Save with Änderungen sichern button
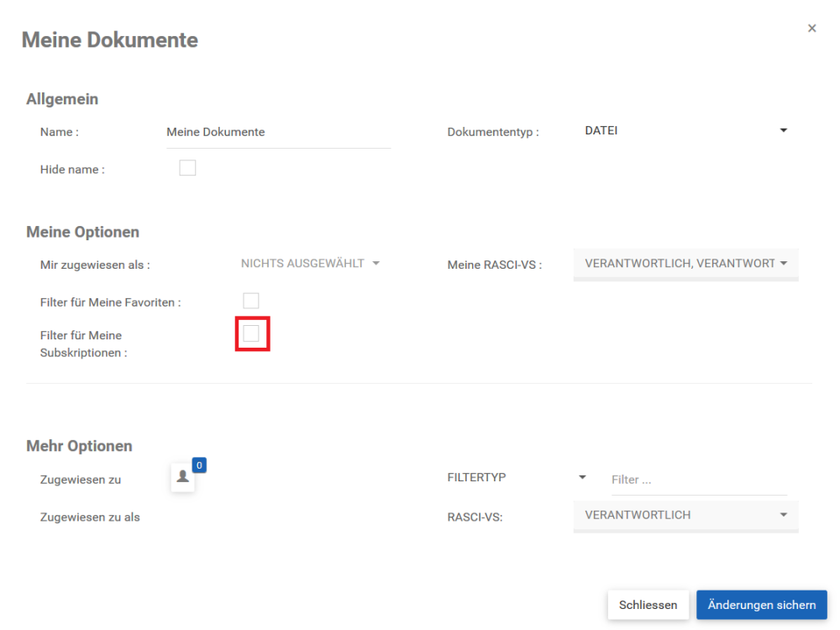 point(761,605)
